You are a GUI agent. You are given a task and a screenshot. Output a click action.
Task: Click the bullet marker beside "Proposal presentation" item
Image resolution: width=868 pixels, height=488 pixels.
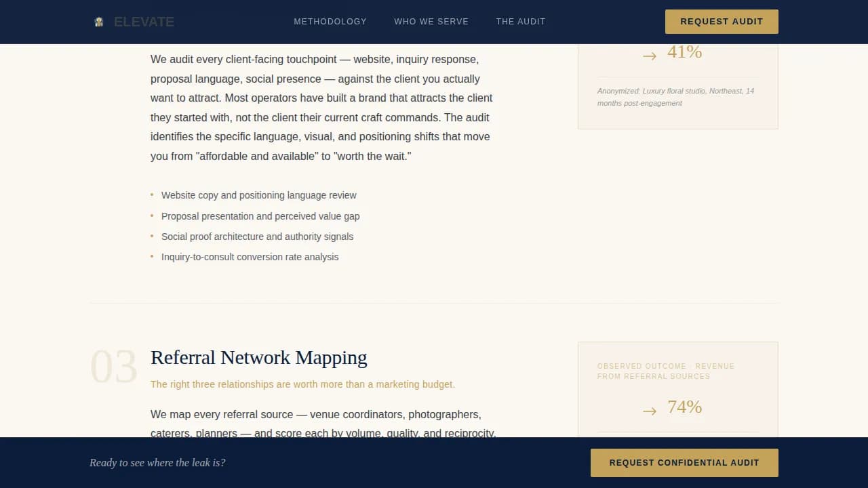(152, 216)
